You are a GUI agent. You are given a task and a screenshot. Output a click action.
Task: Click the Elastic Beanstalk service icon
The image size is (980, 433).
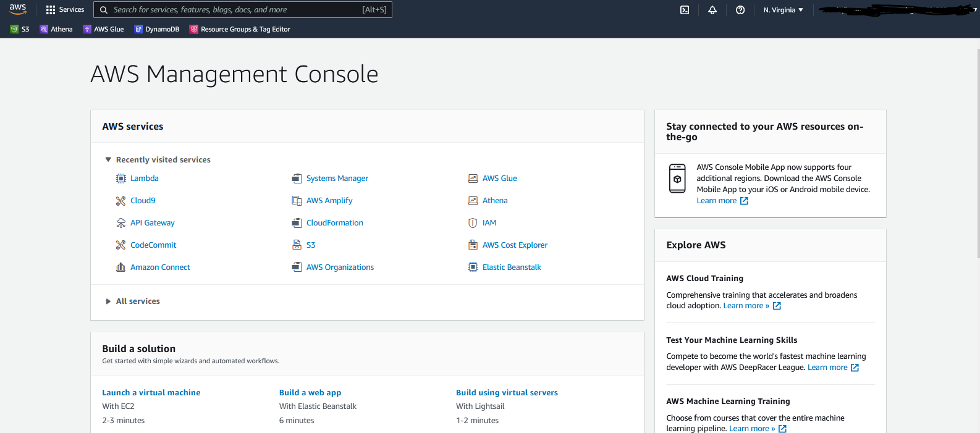pos(473,267)
